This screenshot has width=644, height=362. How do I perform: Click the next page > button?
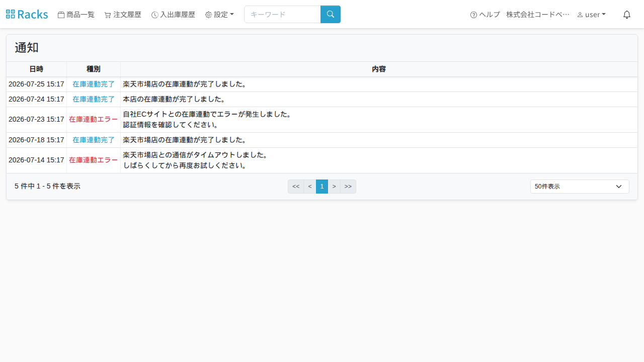click(x=334, y=187)
